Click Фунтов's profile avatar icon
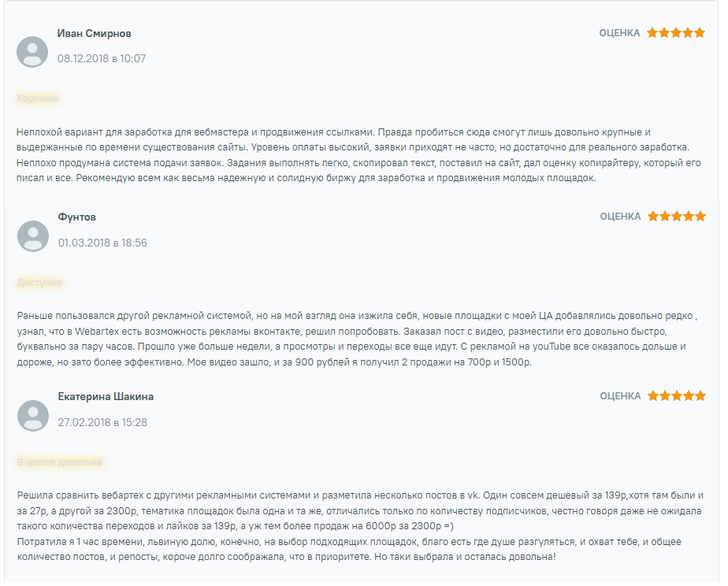 click(x=33, y=236)
